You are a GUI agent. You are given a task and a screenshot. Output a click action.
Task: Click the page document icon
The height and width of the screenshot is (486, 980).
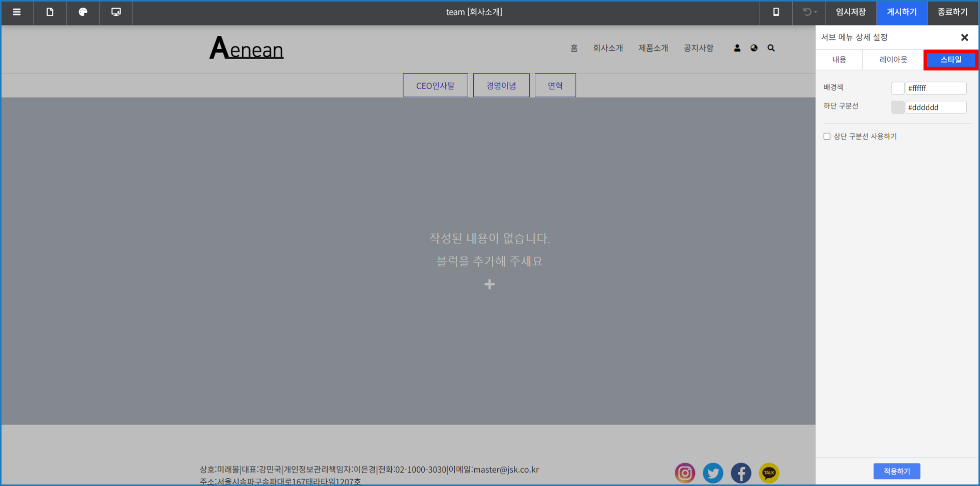50,12
